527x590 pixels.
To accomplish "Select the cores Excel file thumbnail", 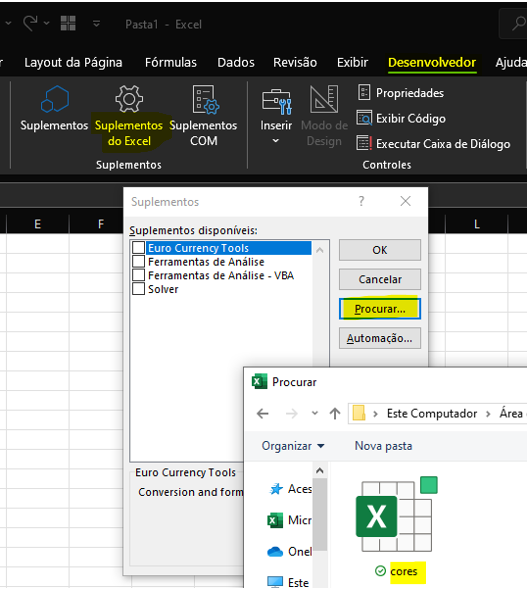I will pyautogui.click(x=396, y=515).
